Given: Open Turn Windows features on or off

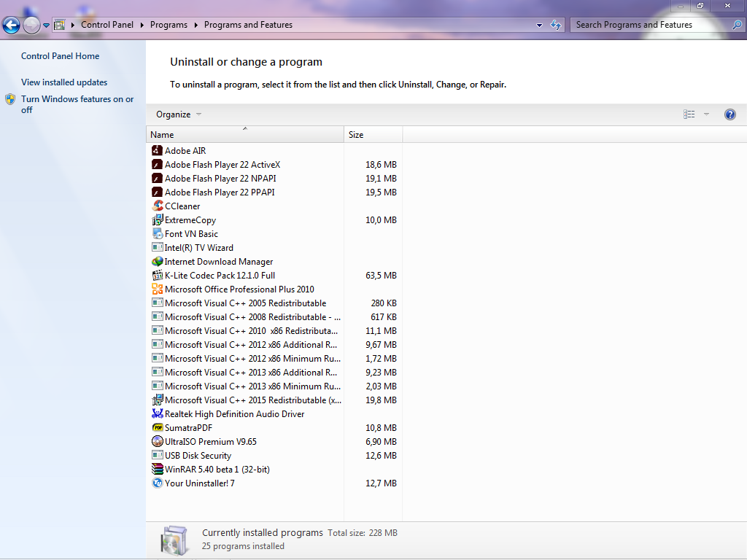Looking at the screenshot, I should pos(77,104).
